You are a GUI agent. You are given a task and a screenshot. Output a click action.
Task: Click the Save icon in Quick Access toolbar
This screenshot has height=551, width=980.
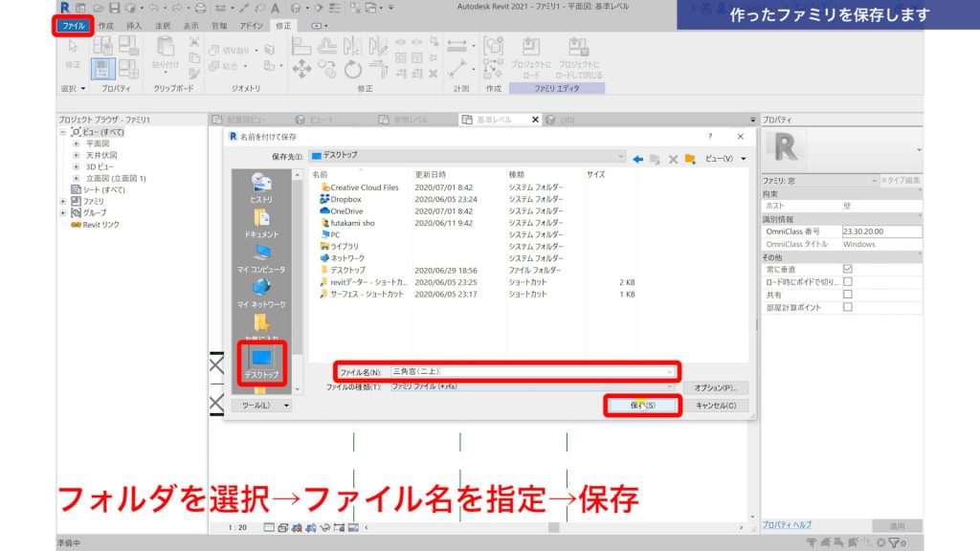click(114, 8)
